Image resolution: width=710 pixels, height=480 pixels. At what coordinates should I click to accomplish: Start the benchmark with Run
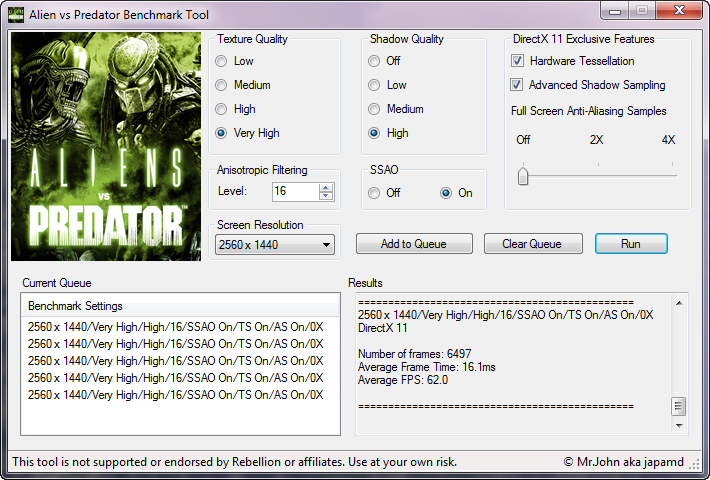[x=630, y=244]
